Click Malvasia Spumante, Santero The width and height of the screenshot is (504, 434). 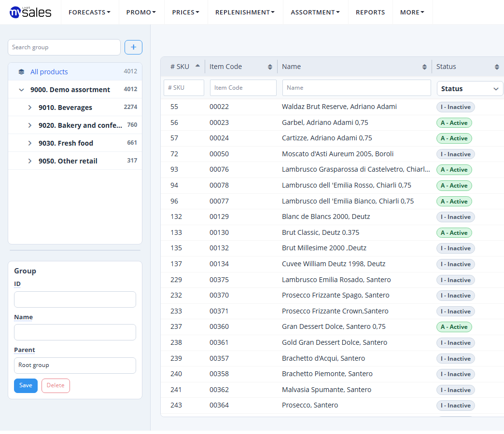(326, 390)
